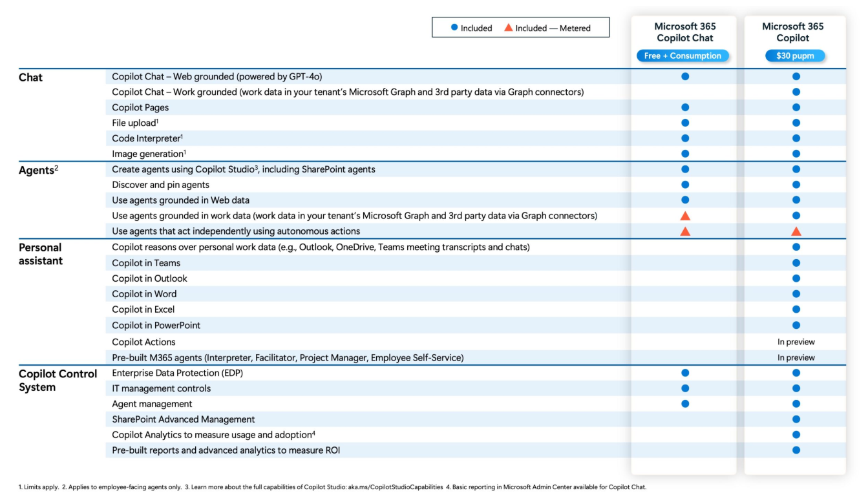Click the dot for SharePoint Advanced Management

point(796,419)
